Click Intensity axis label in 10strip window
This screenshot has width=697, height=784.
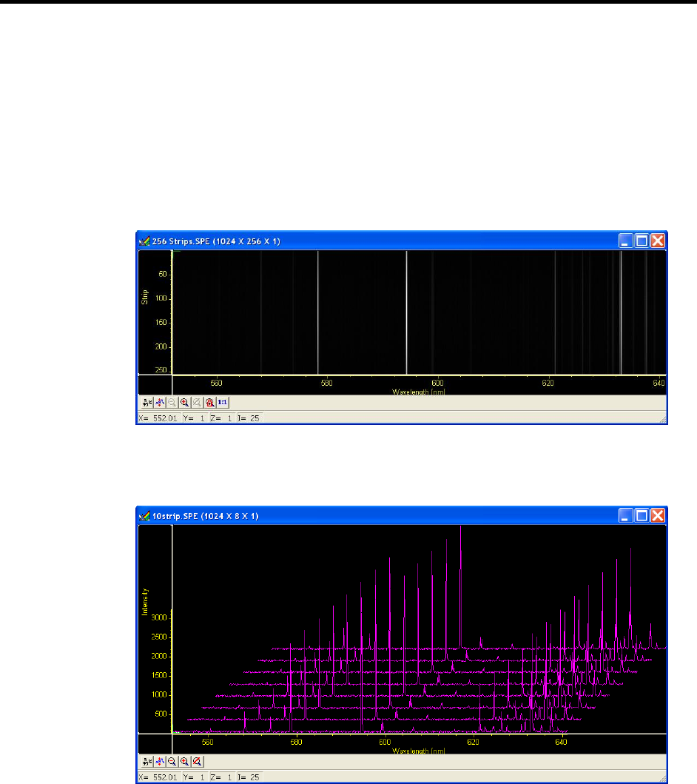click(x=145, y=601)
